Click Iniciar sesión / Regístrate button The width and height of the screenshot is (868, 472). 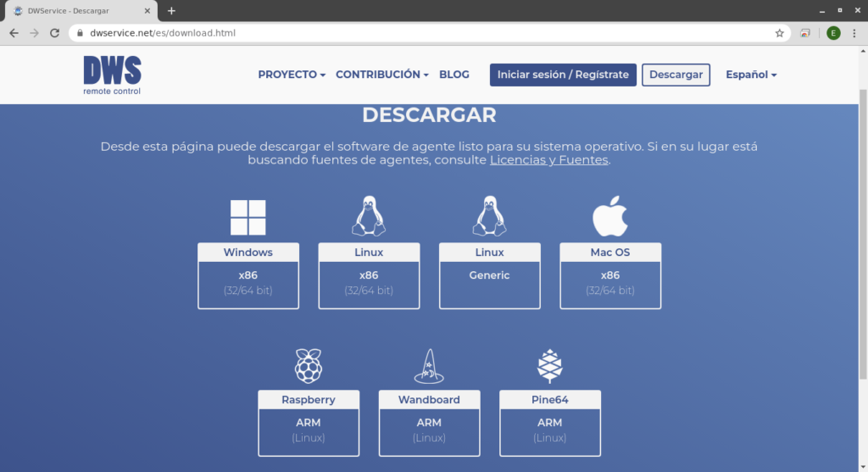563,75
